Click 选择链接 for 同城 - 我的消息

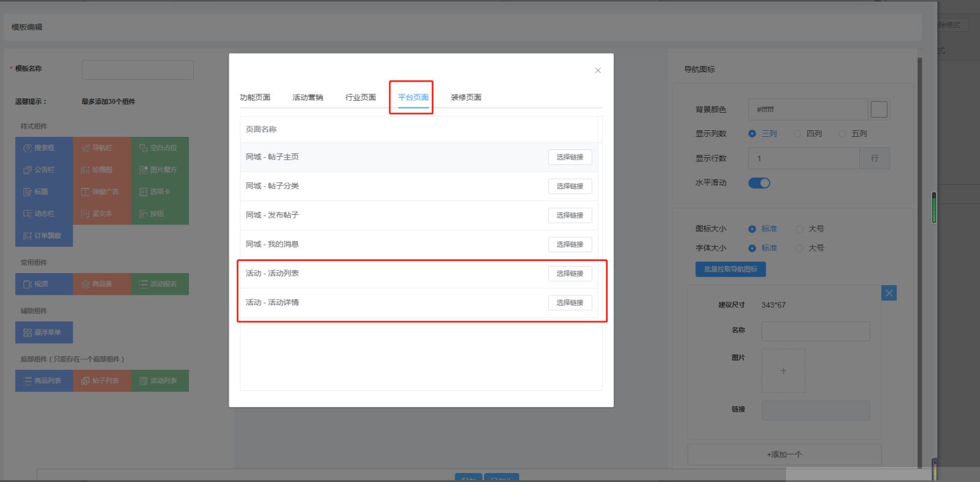point(570,244)
